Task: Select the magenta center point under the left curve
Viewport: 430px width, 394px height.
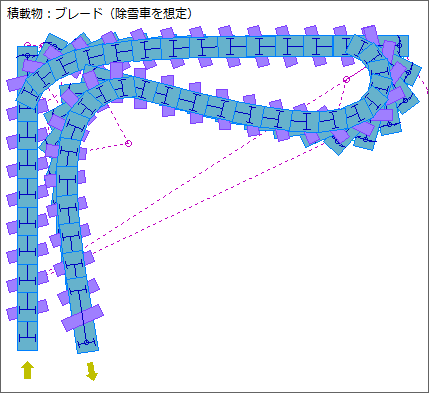Action: pos(128,143)
